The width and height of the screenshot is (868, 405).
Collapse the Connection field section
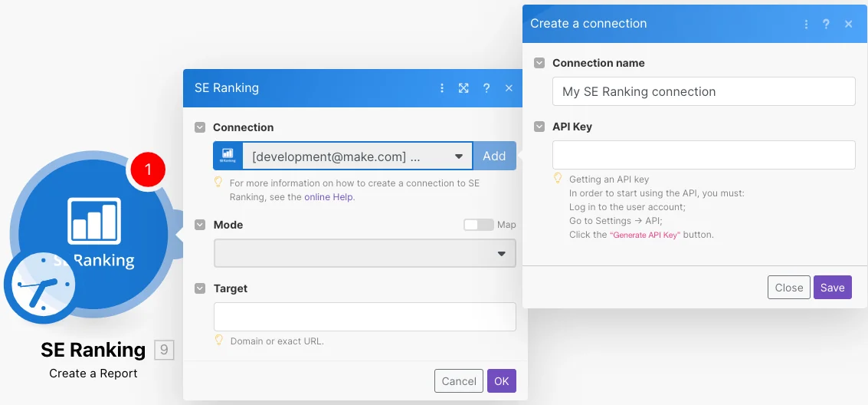point(200,127)
